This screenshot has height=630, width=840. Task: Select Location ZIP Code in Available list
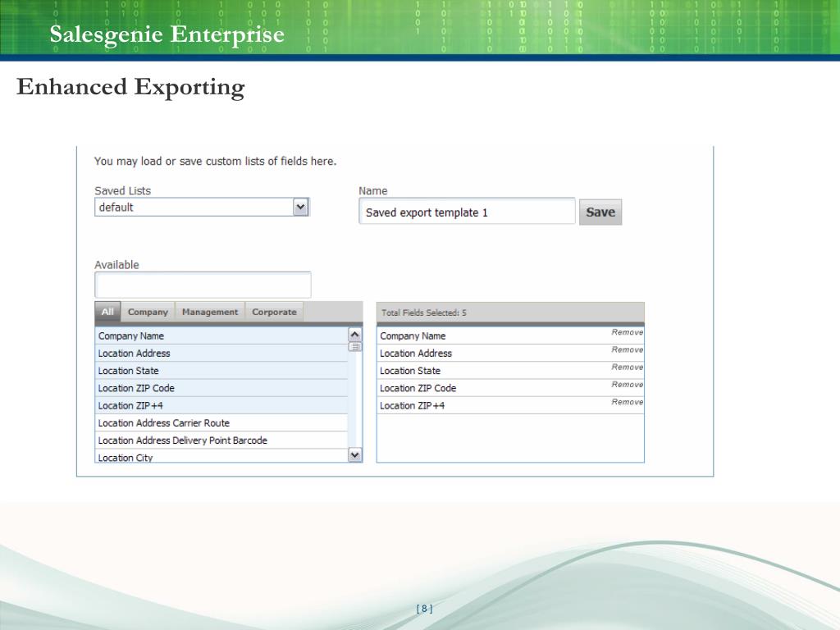(221, 388)
